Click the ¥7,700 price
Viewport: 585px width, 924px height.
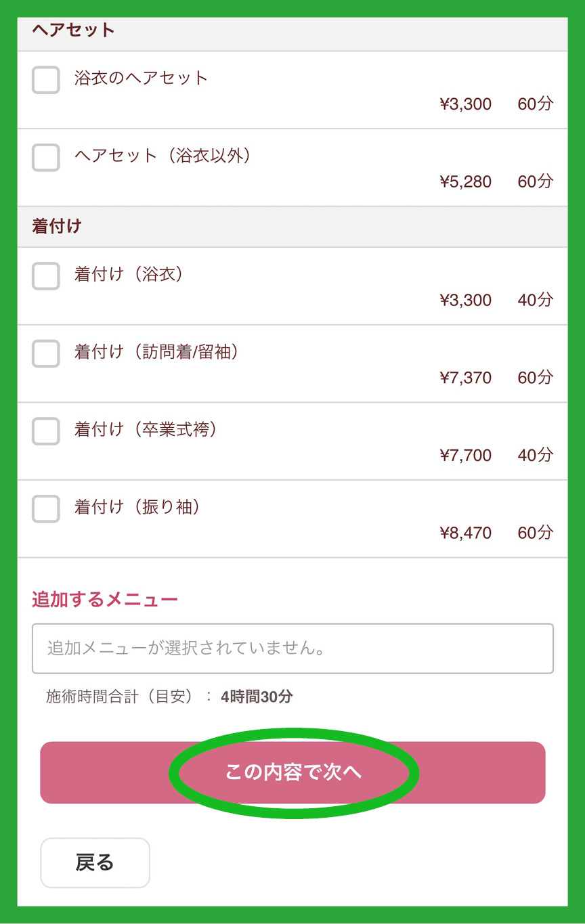466,456
